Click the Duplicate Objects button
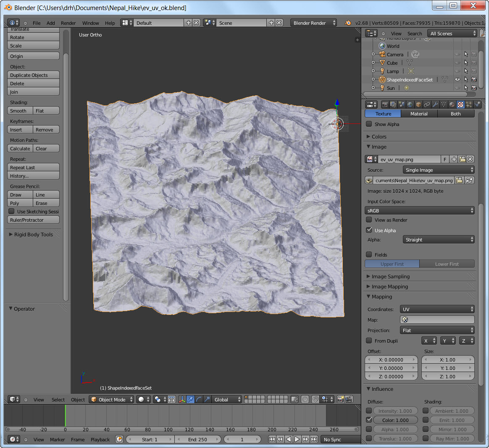The width and height of the screenshot is (489, 448). [33, 75]
